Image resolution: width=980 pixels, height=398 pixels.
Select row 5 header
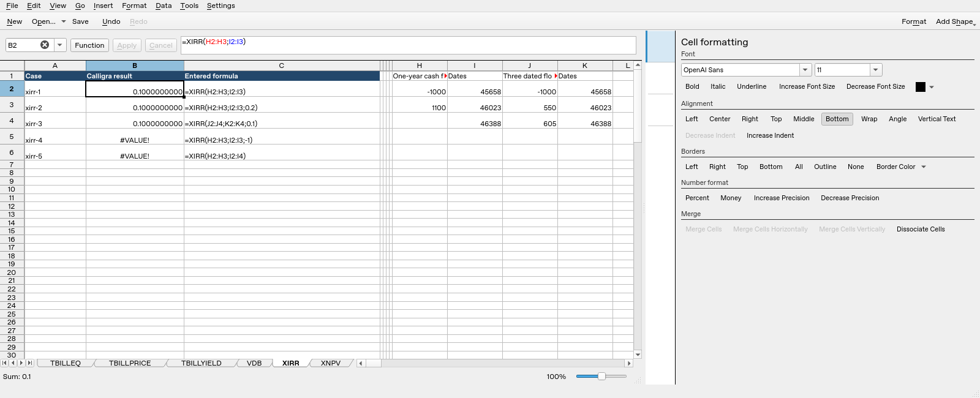click(x=12, y=137)
